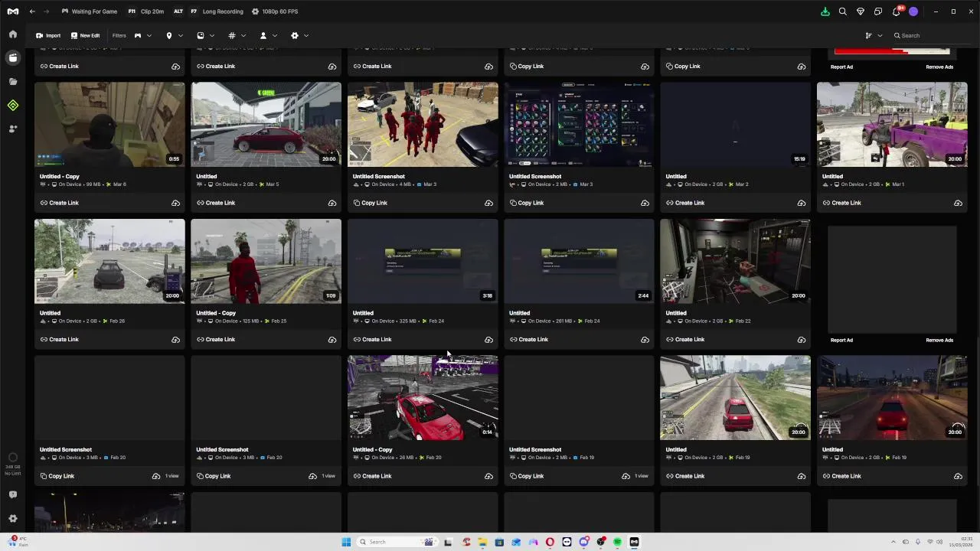
Task: Open the clips library sidebar icon
Action: coord(13,57)
